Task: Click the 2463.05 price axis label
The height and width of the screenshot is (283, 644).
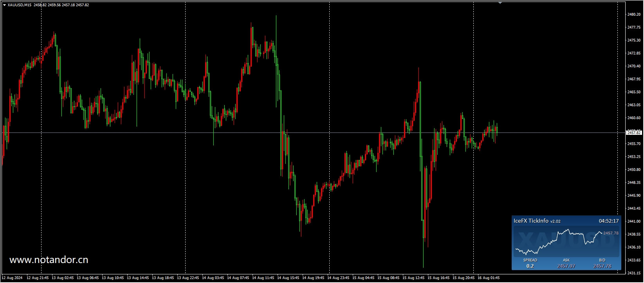Action: pyautogui.click(x=634, y=105)
